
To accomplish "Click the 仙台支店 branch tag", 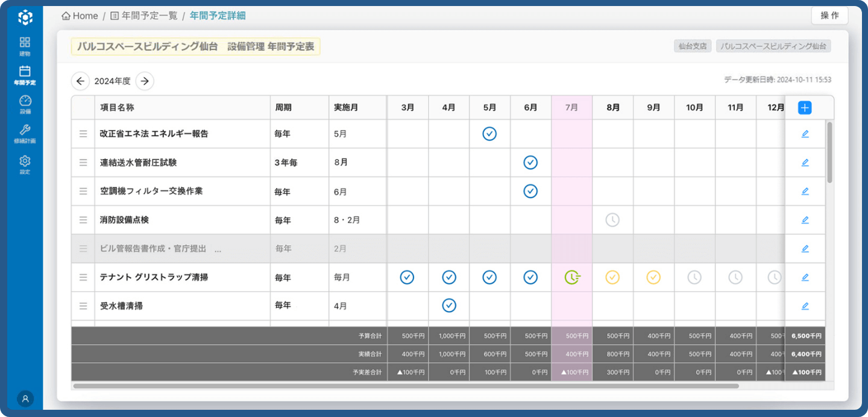I will [693, 46].
